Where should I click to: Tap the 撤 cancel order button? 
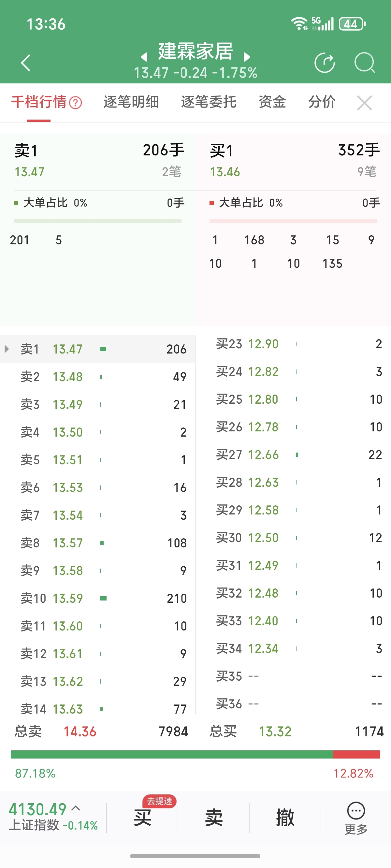[x=285, y=817]
